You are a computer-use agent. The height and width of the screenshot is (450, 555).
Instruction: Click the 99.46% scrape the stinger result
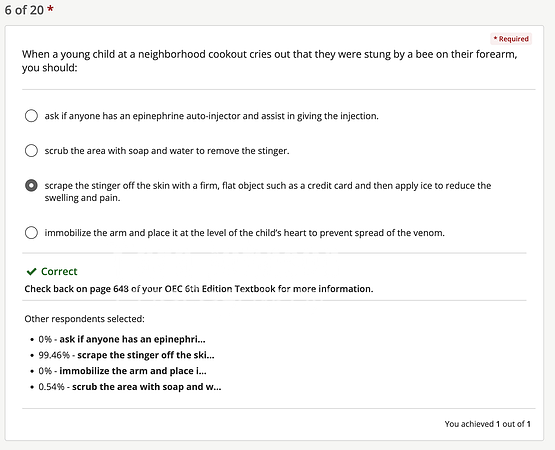[x=126, y=355]
